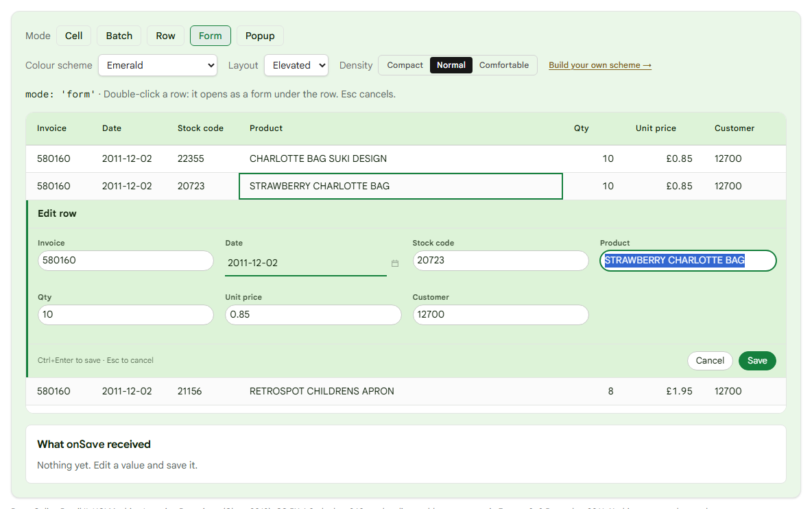Focus the Stock code input field
Screen dimensions: 812x509
(x=500, y=261)
